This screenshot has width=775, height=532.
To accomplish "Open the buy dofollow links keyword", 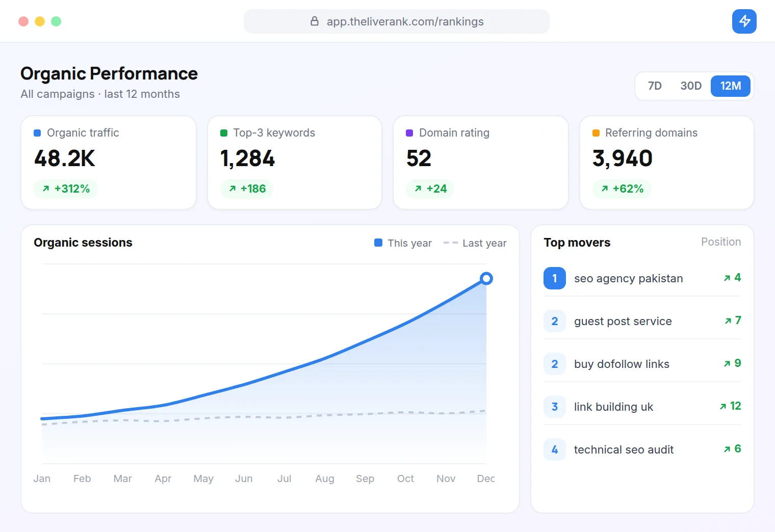I will (x=622, y=364).
